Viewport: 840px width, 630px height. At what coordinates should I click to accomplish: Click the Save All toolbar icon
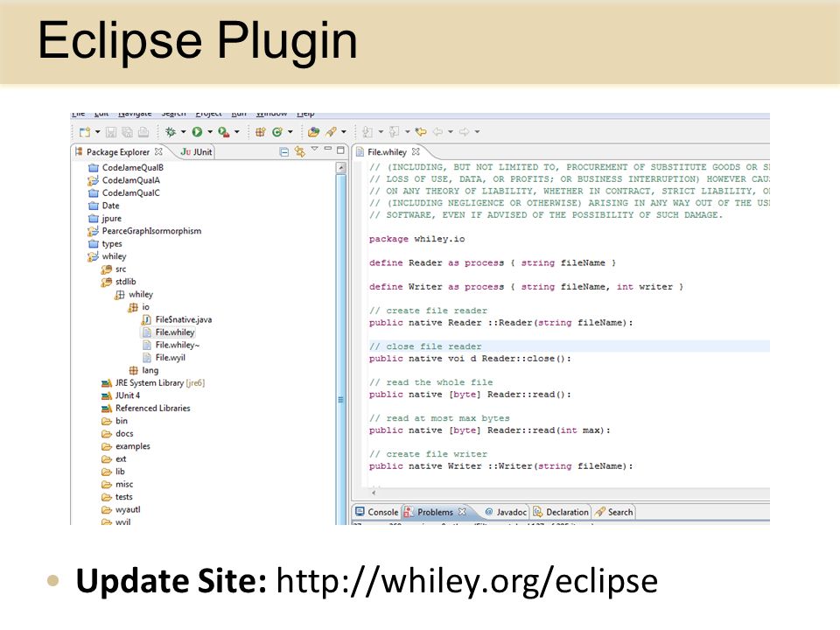(127, 132)
